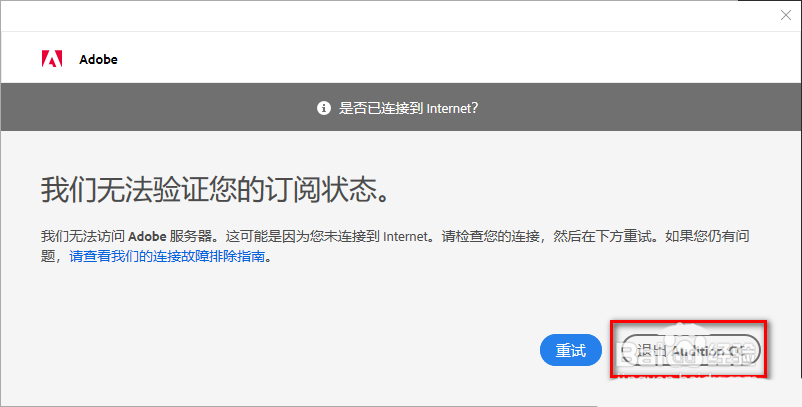Screen dimensions: 802x407
Task: Click the Adobe brand name text
Action: [x=98, y=59]
